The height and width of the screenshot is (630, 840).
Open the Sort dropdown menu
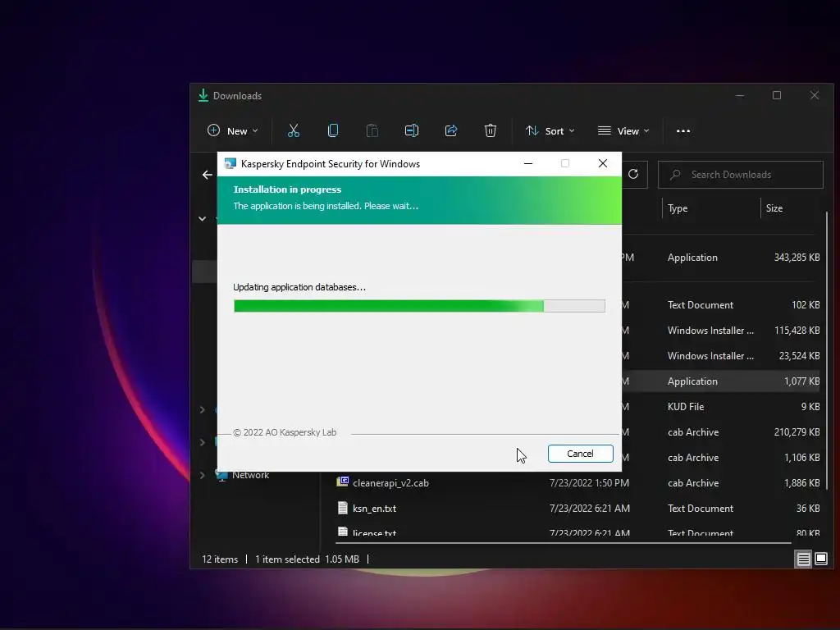550,130
